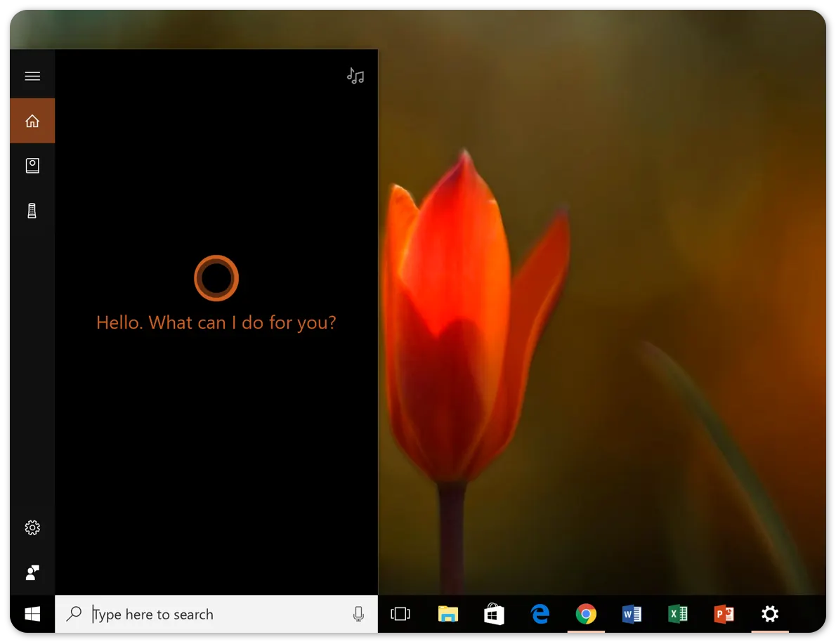This screenshot has height=644, width=836.
Task: Open the Start menu
Action: click(x=32, y=614)
